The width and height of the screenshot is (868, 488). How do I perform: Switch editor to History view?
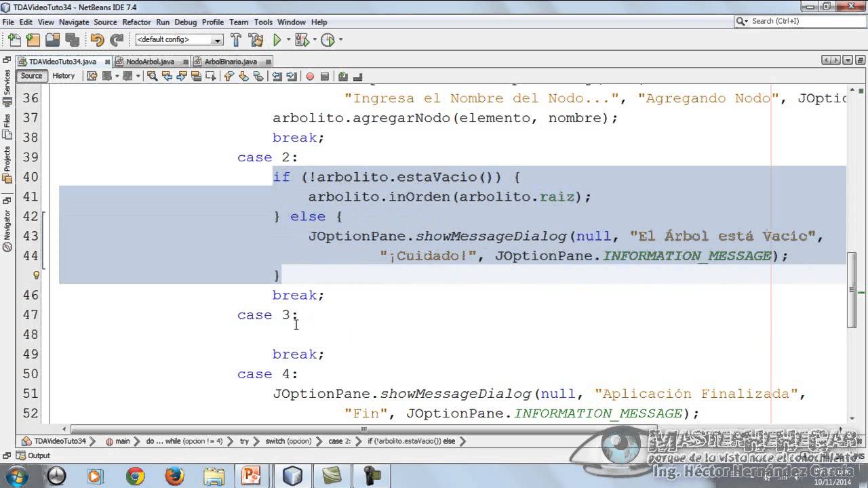[x=64, y=76]
